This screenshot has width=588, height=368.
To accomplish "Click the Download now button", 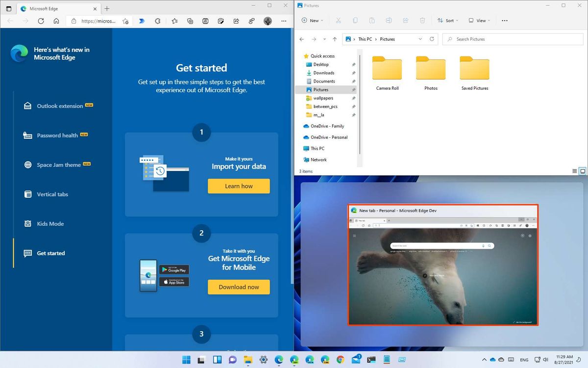I will 239,287.
